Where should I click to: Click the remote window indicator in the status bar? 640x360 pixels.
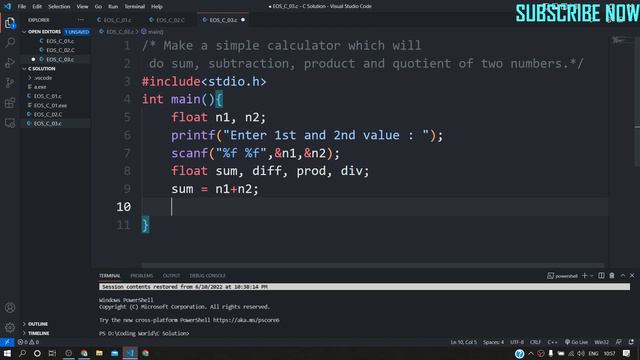tap(7, 342)
